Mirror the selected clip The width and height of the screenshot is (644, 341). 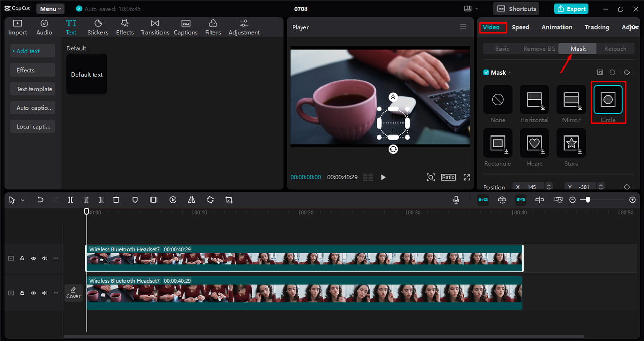coord(192,200)
